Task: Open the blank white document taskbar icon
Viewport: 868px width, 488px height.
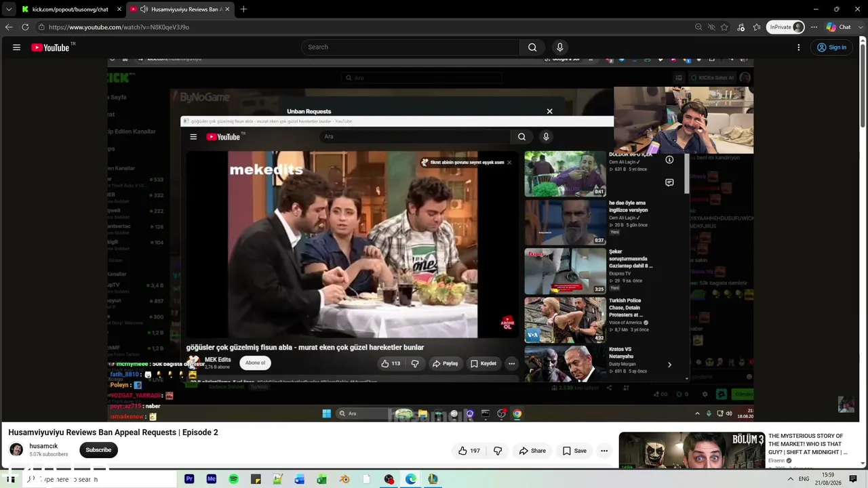Action: 367,479
